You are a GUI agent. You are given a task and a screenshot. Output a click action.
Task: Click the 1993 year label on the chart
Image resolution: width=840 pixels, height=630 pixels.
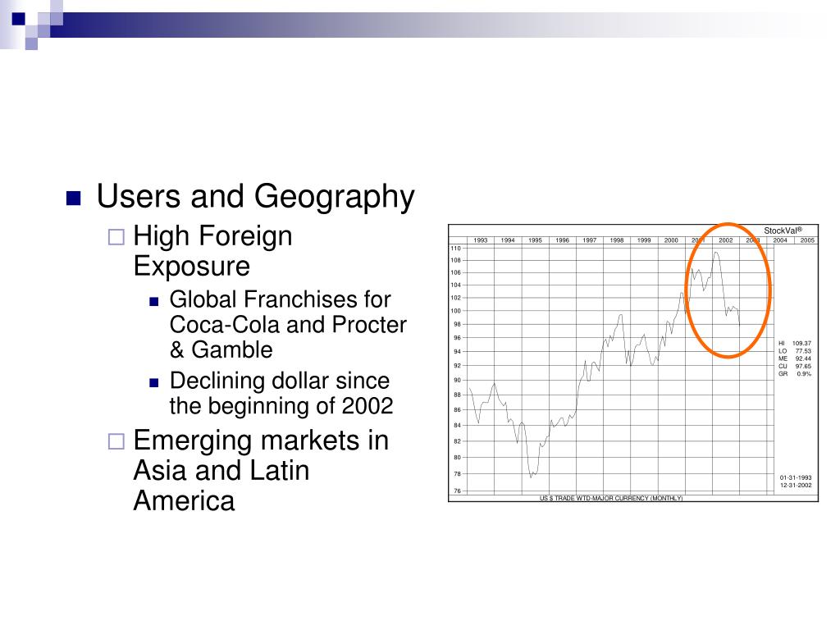pos(481,240)
